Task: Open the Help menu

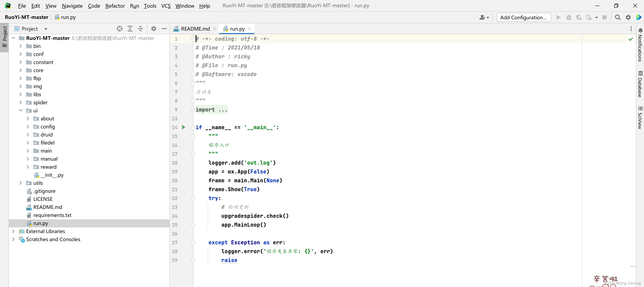Action: [x=204, y=6]
